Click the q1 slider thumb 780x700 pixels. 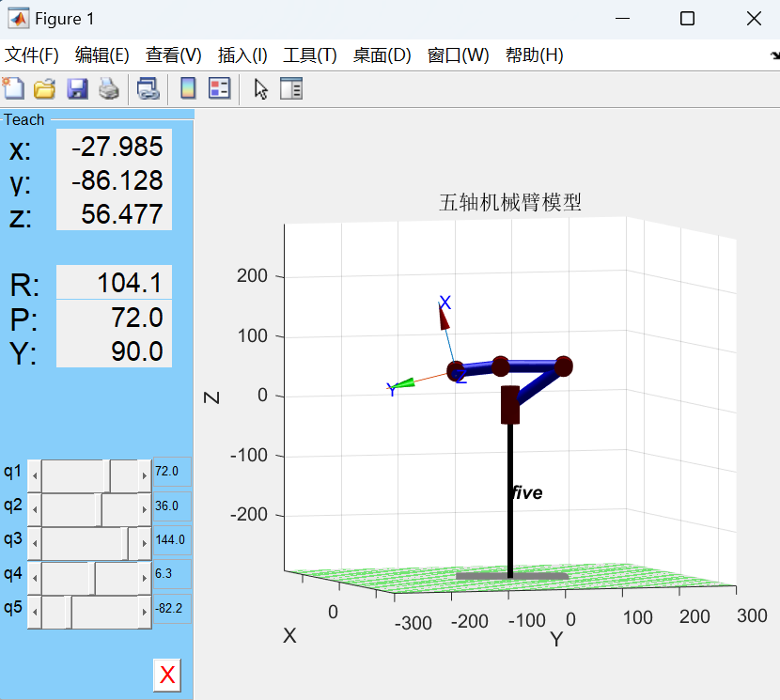click(x=107, y=476)
